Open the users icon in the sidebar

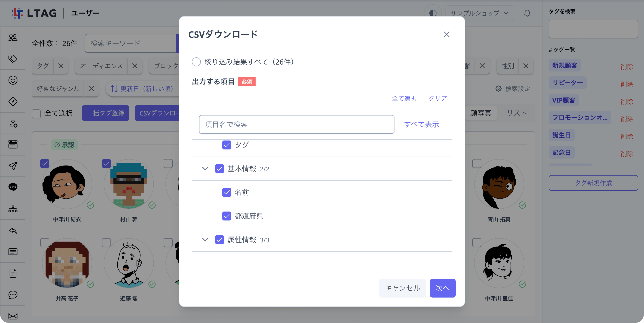tap(13, 38)
